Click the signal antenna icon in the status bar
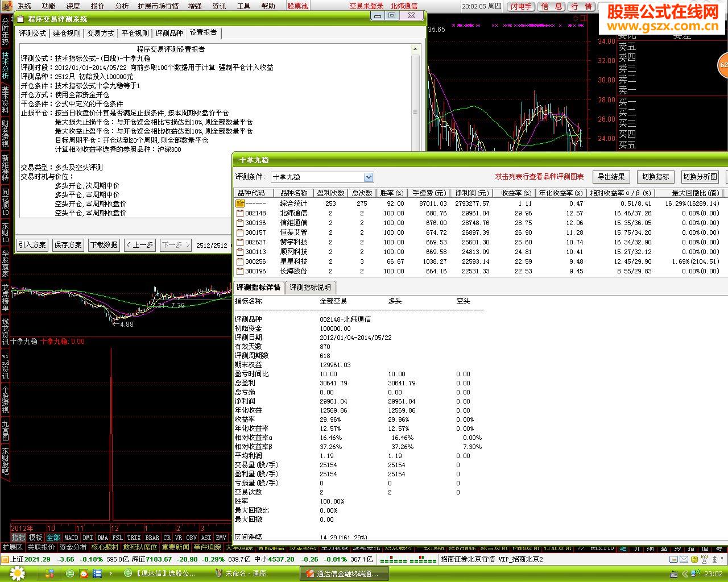 [704, 559]
